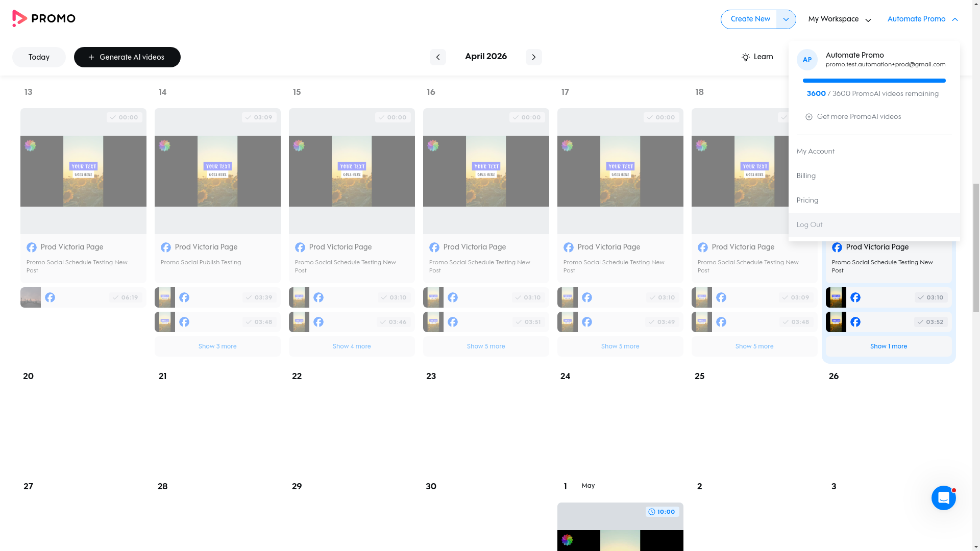This screenshot has width=980, height=551.
Task: Open the Create New dropdown arrow
Action: tap(786, 19)
